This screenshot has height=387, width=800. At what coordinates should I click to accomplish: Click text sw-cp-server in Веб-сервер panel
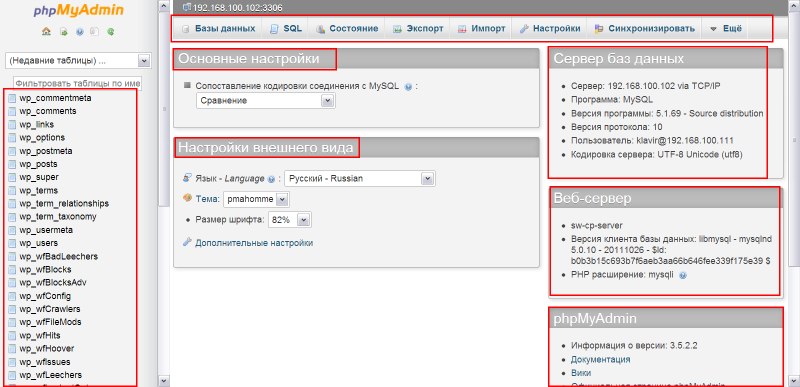point(597,225)
